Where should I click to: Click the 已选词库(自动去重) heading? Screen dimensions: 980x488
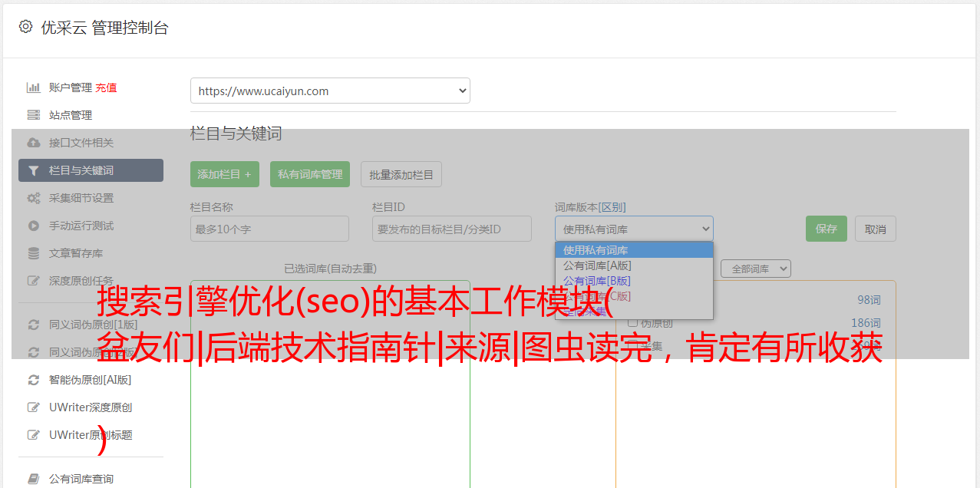pyautogui.click(x=330, y=269)
